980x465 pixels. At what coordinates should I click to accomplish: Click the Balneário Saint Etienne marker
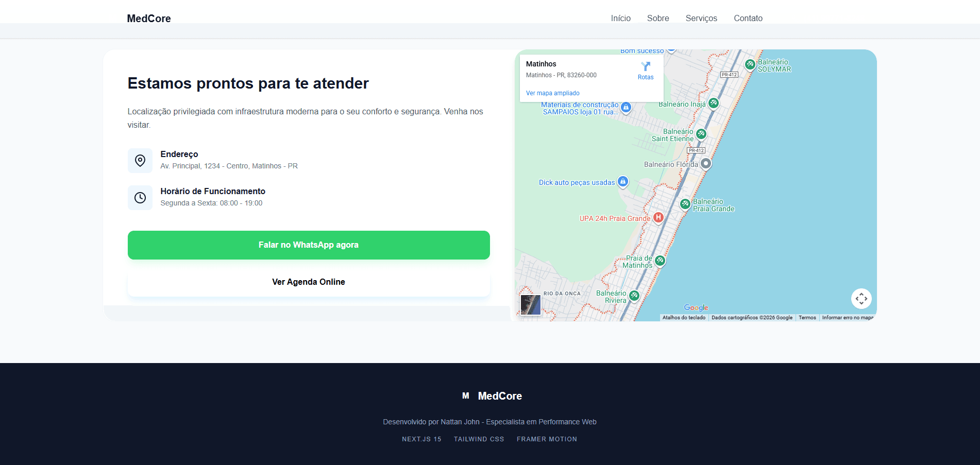[x=701, y=134]
